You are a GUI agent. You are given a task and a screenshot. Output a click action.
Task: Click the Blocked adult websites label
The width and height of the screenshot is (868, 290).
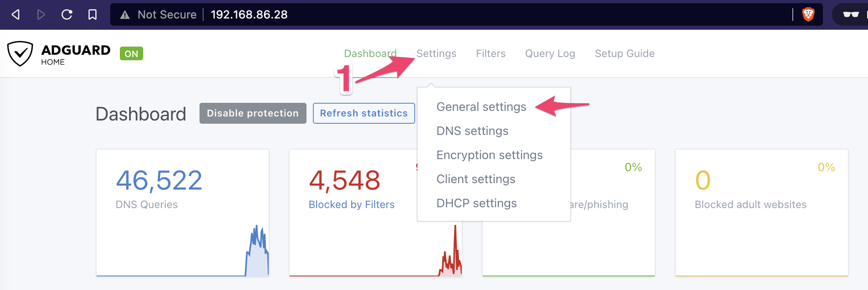[751, 204]
